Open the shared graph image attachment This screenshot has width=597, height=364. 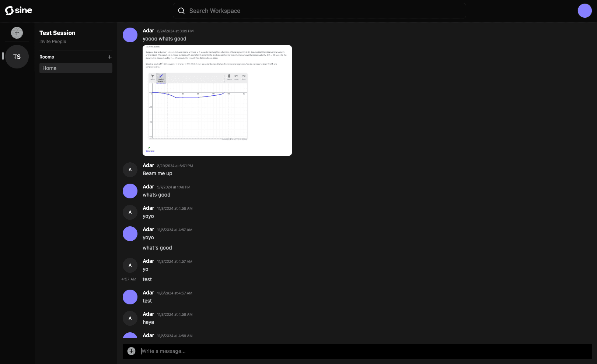217,100
